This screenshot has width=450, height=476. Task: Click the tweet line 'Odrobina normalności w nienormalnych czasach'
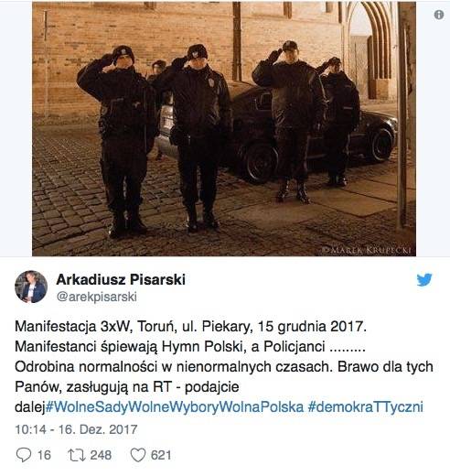pos(173,367)
